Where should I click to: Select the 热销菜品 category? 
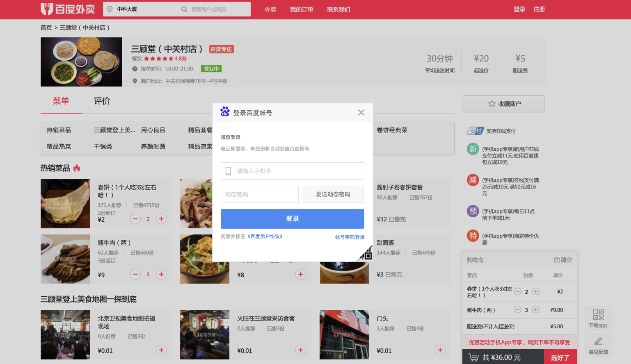[x=59, y=130]
